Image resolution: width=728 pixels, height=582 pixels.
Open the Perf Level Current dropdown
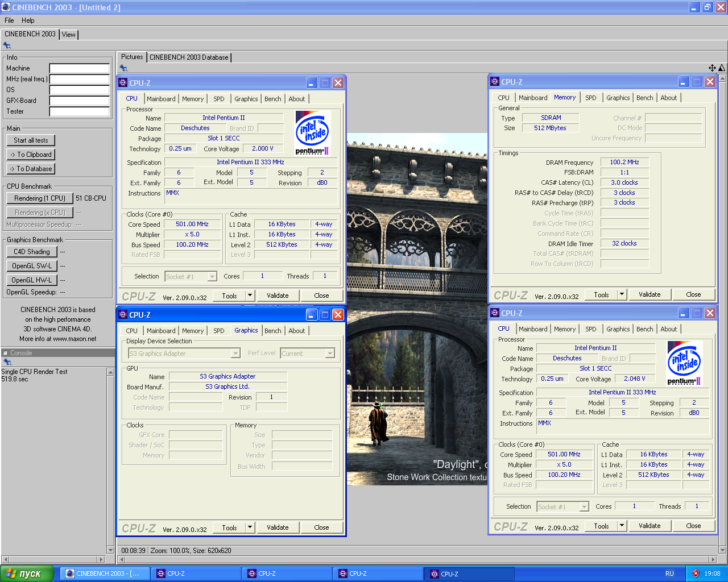[330, 354]
